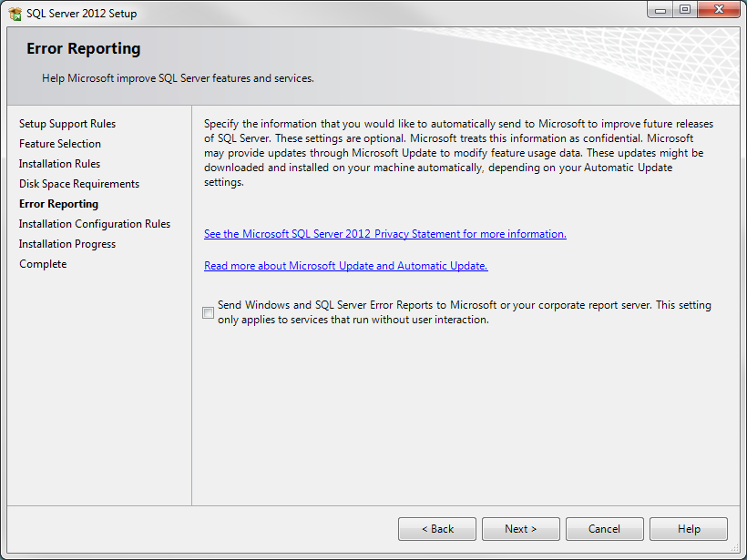747x560 pixels.
Task: Select Installation Rules step
Action: click(x=59, y=164)
